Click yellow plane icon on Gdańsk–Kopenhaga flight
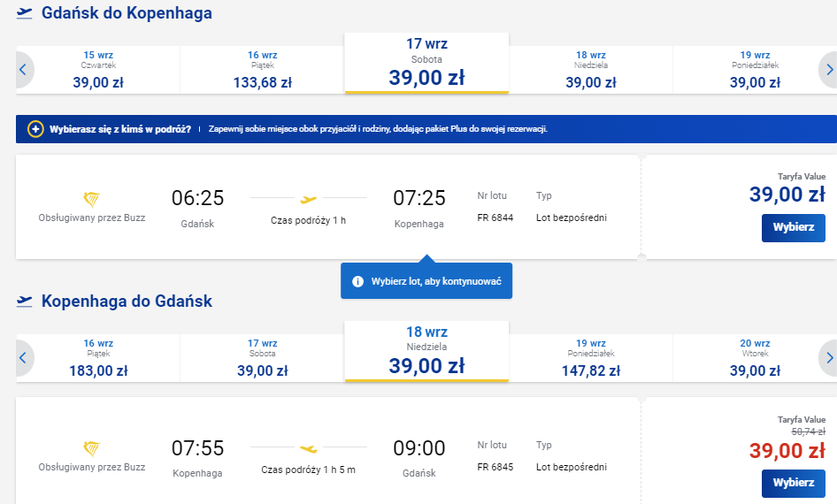This screenshot has width=837, height=504. pyautogui.click(x=308, y=200)
